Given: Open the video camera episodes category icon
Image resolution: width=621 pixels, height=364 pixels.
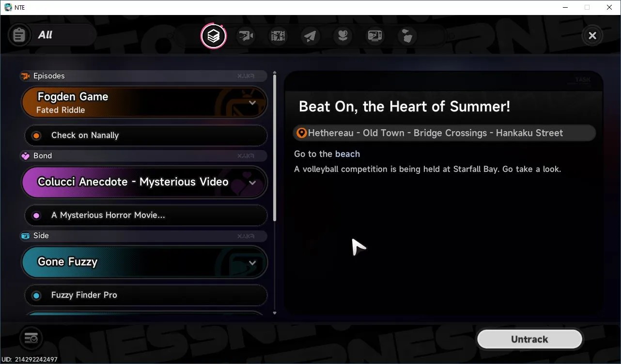Looking at the screenshot, I should tap(246, 36).
